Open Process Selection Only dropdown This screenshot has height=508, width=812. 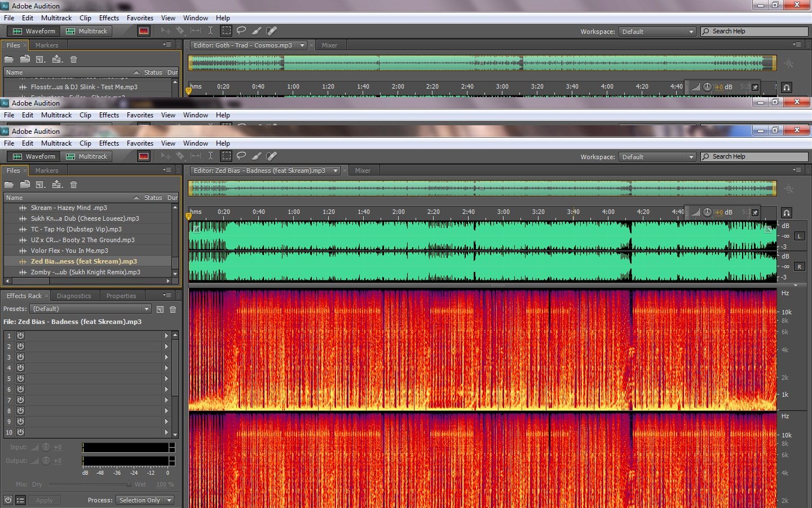[x=145, y=500]
